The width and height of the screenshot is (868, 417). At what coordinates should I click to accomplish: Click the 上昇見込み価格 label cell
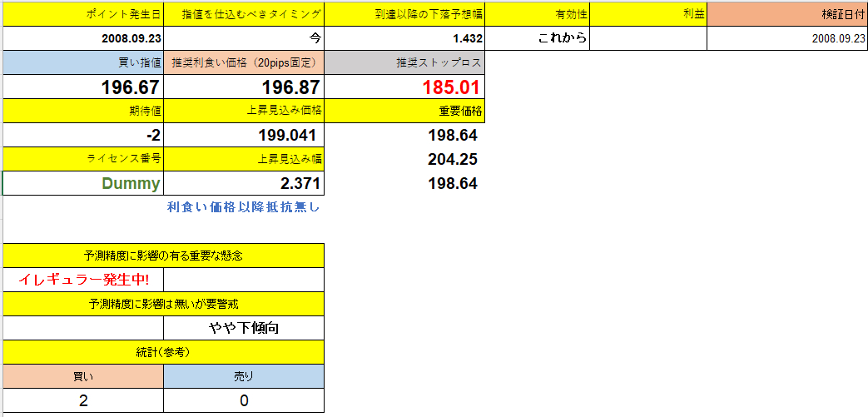point(244,111)
